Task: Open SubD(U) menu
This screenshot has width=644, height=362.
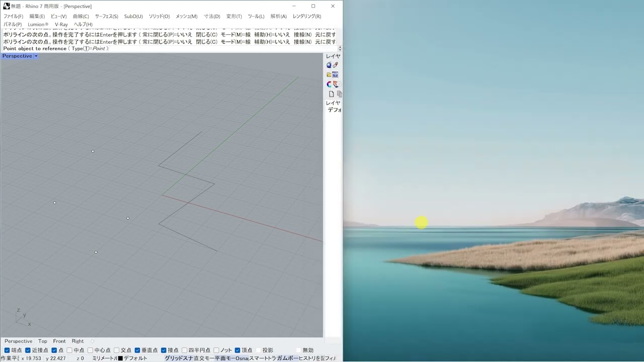Action: [x=133, y=16]
